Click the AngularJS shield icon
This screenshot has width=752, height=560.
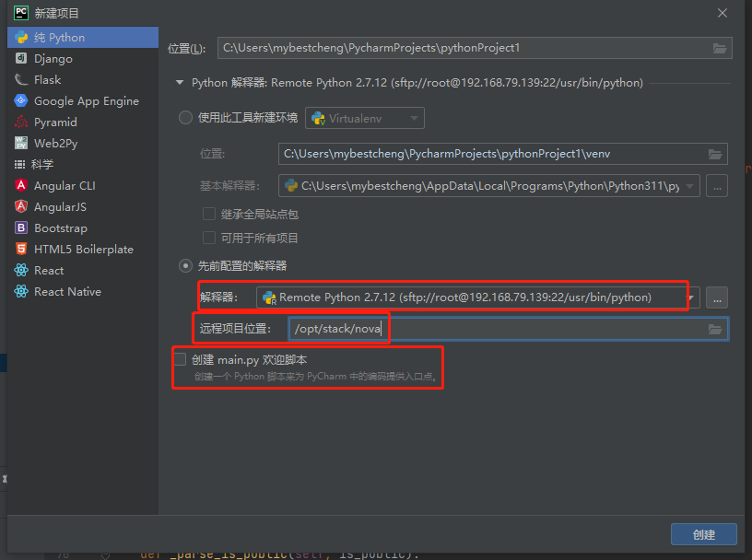[x=21, y=206]
